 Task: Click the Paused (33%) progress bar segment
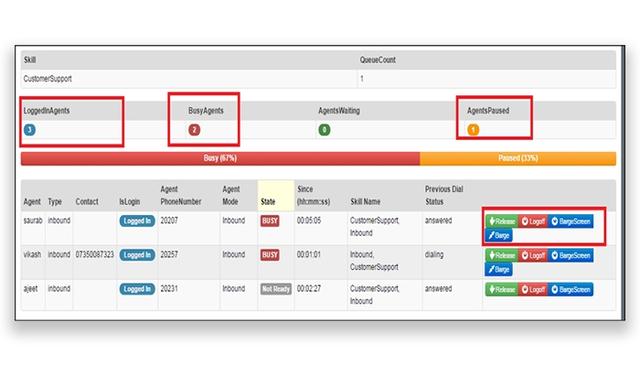[518, 158]
